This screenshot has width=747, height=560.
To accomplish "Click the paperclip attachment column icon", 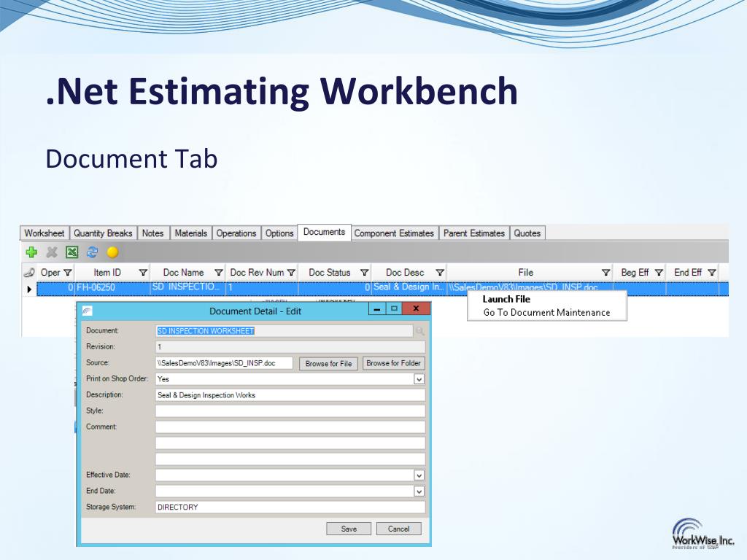I will tap(29, 273).
